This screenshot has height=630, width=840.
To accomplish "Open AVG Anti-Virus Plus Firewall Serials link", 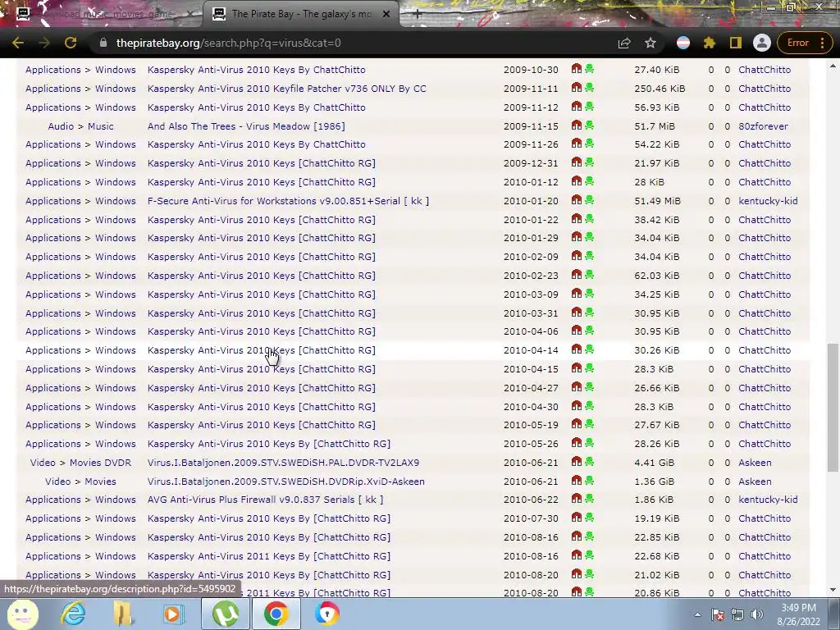I will (265, 500).
